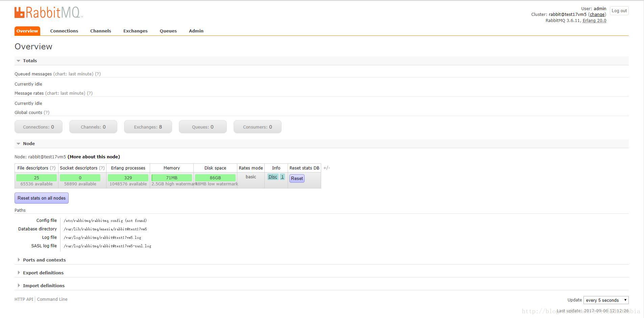Image resolution: width=644 pixels, height=318 pixels.
Task: Click the Connections: 0 count box
Action: [x=39, y=127]
